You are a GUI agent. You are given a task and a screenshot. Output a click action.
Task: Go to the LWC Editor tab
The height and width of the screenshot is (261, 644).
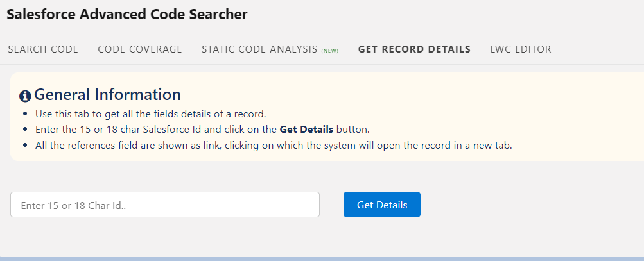click(x=521, y=49)
